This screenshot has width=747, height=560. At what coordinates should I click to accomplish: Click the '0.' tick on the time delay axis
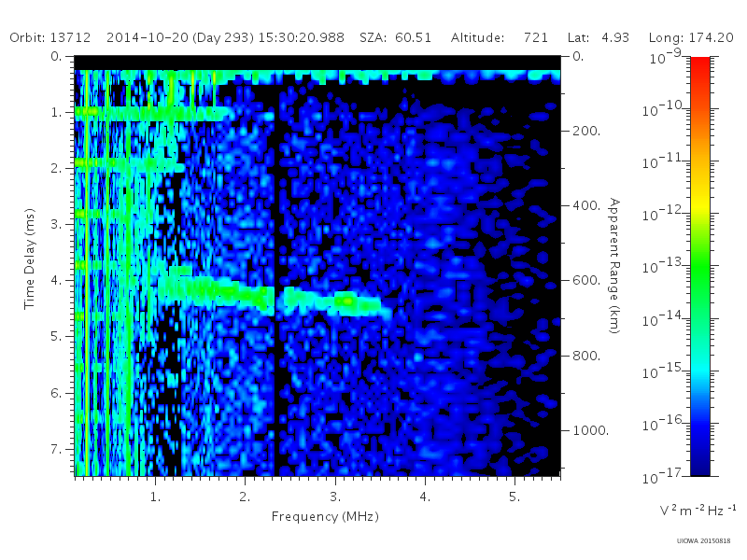click(x=56, y=56)
